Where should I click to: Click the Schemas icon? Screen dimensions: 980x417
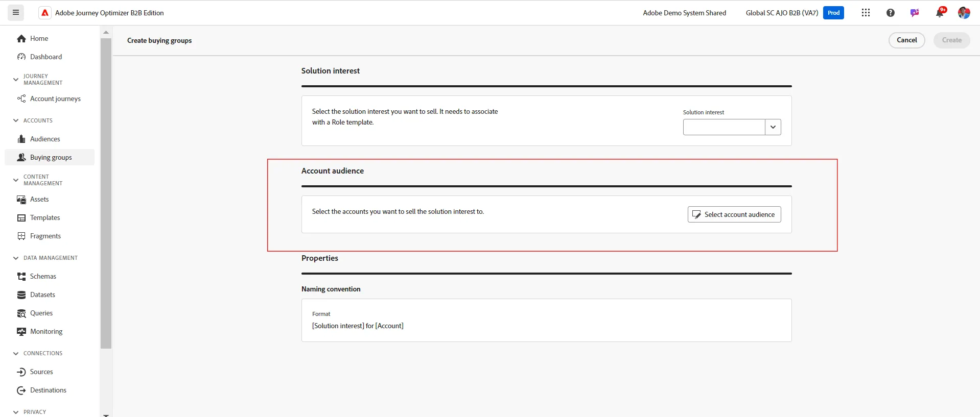point(21,276)
